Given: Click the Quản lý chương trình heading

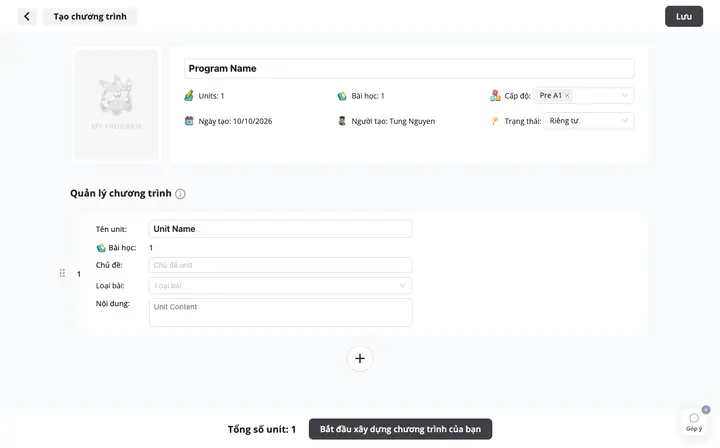Looking at the screenshot, I should point(121,193).
